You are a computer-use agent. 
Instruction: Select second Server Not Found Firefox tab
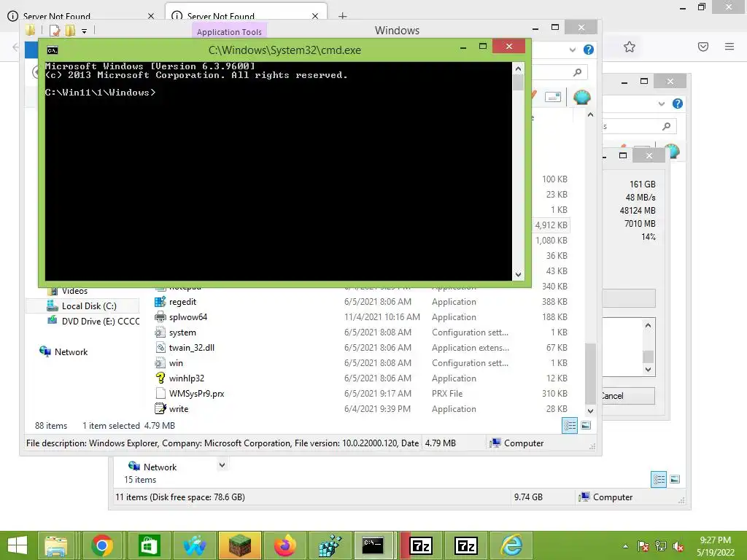(246, 16)
